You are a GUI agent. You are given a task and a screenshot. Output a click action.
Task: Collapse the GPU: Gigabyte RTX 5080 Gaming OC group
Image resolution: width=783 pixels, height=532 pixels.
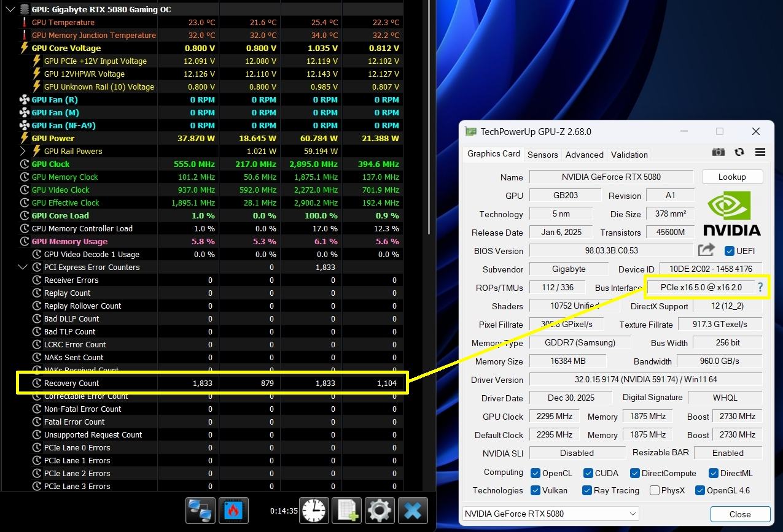tap(10, 9)
